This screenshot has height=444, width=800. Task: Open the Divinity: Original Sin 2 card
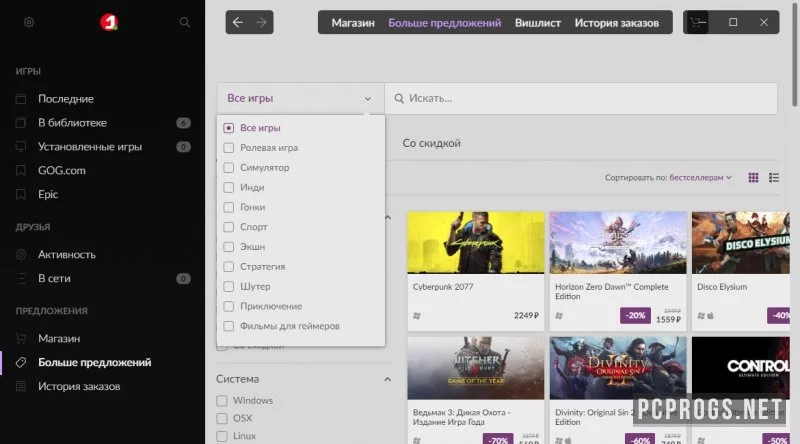pyautogui.click(x=618, y=390)
